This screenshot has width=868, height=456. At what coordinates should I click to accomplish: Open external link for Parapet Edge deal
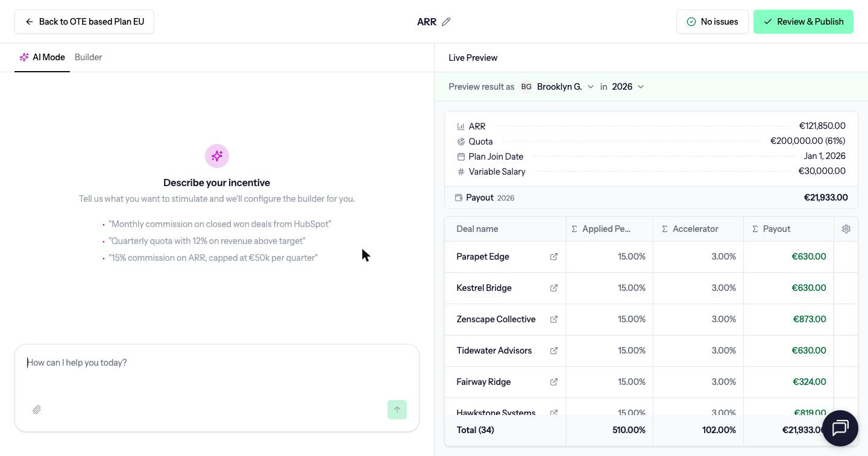pyautogui.click(x=554, y=257)
